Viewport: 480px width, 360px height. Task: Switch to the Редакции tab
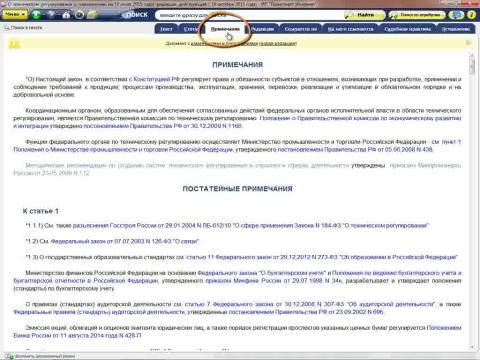tap(262, 29)
